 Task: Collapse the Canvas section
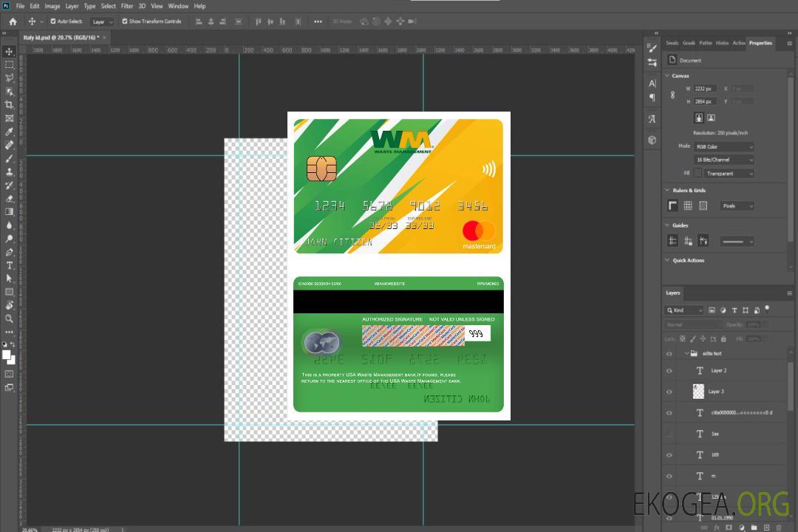click(x=668, y=75)
